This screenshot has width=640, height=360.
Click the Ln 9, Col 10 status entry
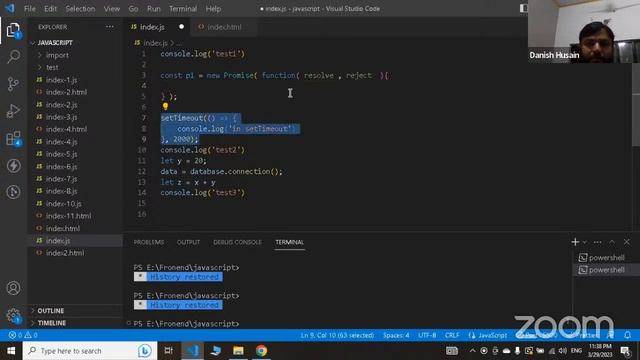337,335
